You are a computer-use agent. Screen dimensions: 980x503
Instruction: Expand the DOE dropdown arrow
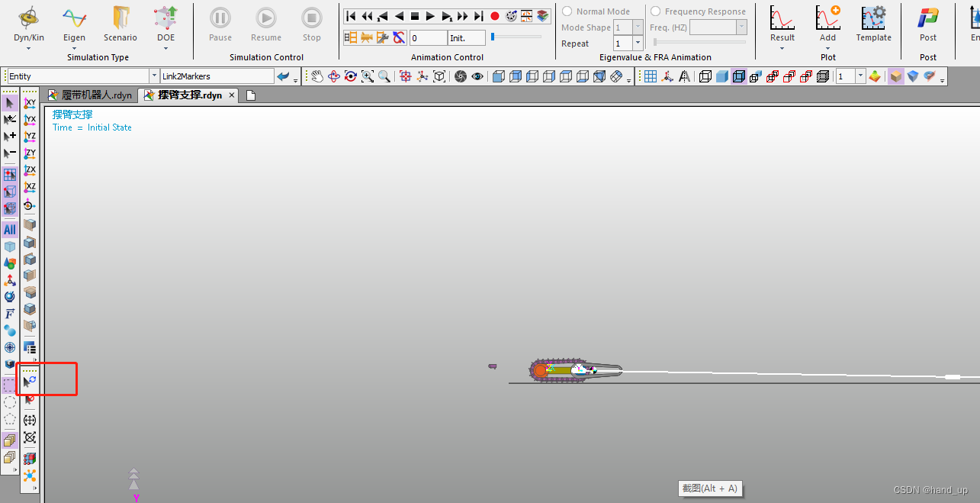165,48
